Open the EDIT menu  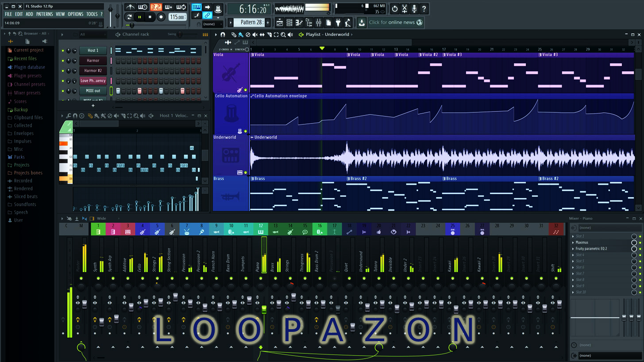[x=19, y=14]
